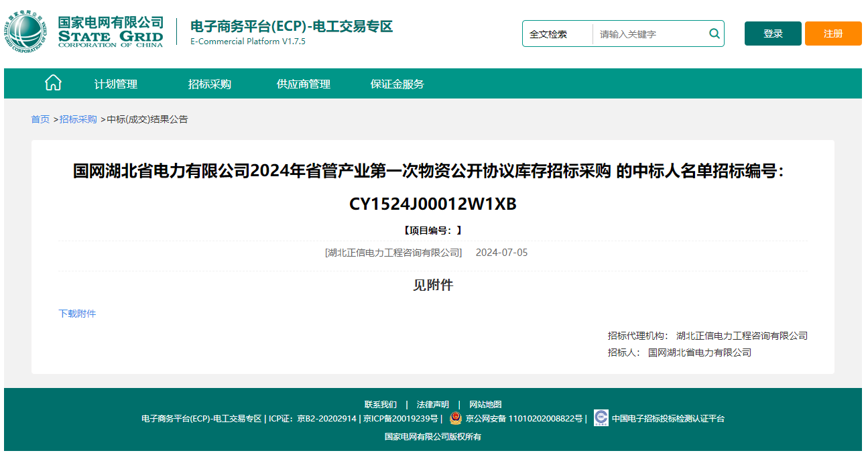This screenshot has height=455, width=868.
Task: Click the police badge icon in footer
Action: (x=456, y=418)
